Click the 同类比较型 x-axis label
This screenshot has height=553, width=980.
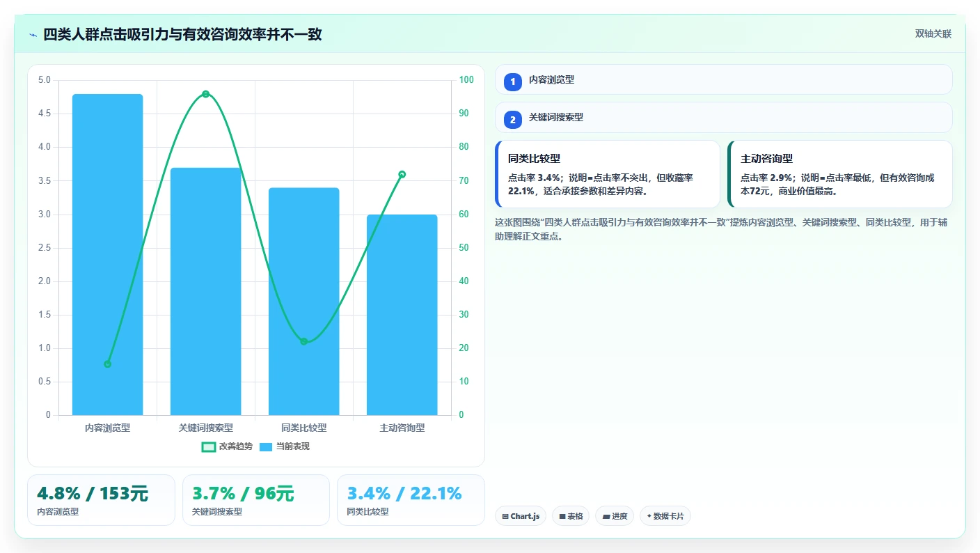click(304, 428)
